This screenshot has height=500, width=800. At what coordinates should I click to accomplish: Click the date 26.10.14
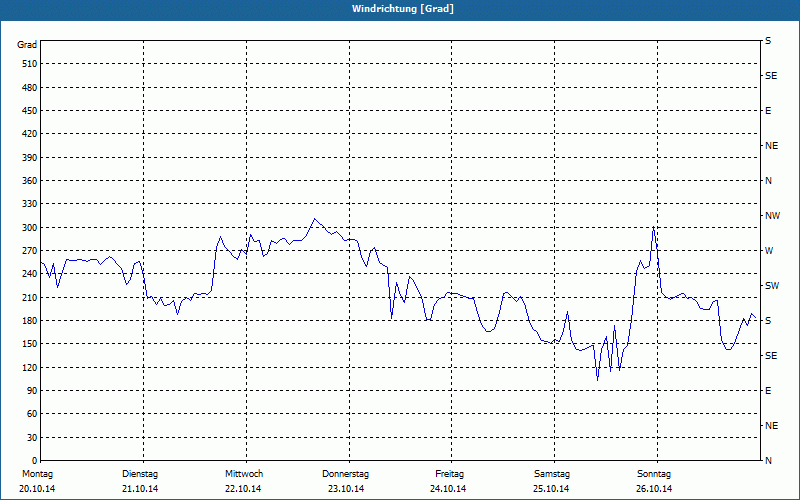[x=654, y=489]
